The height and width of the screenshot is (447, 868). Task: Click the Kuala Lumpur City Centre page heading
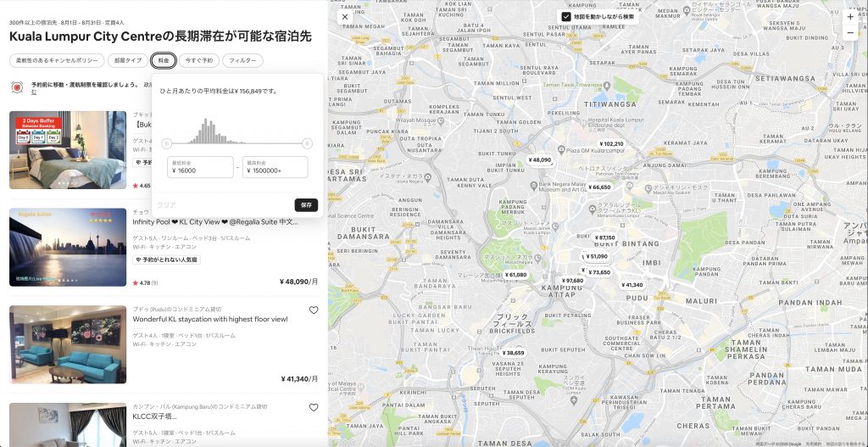click(x=160, y=36)
